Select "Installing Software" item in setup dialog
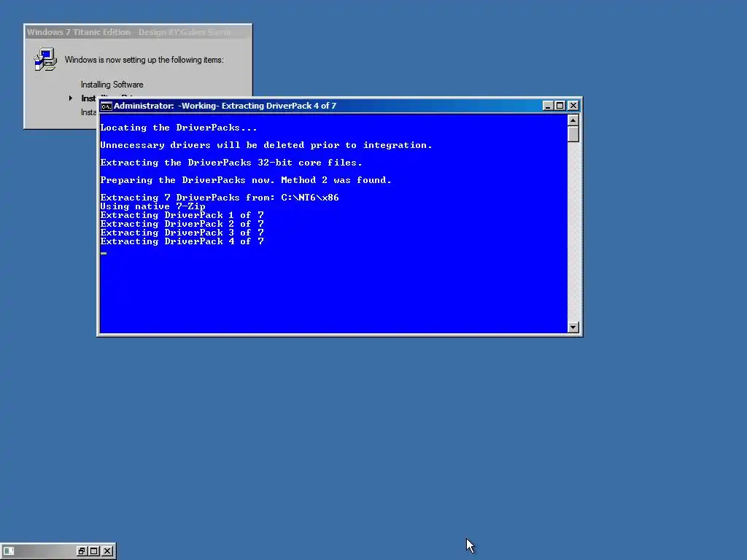The height and width of the screenshot is (560, 747). click(112, 85)
